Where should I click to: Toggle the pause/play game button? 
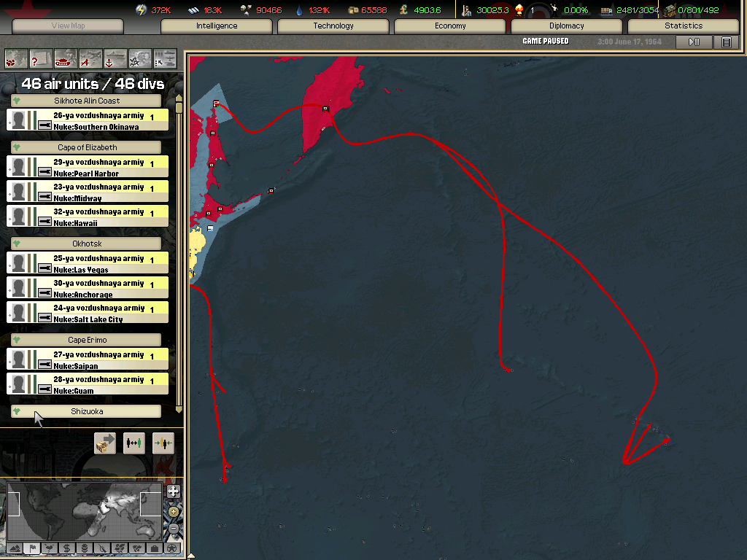tap(694, 42)
